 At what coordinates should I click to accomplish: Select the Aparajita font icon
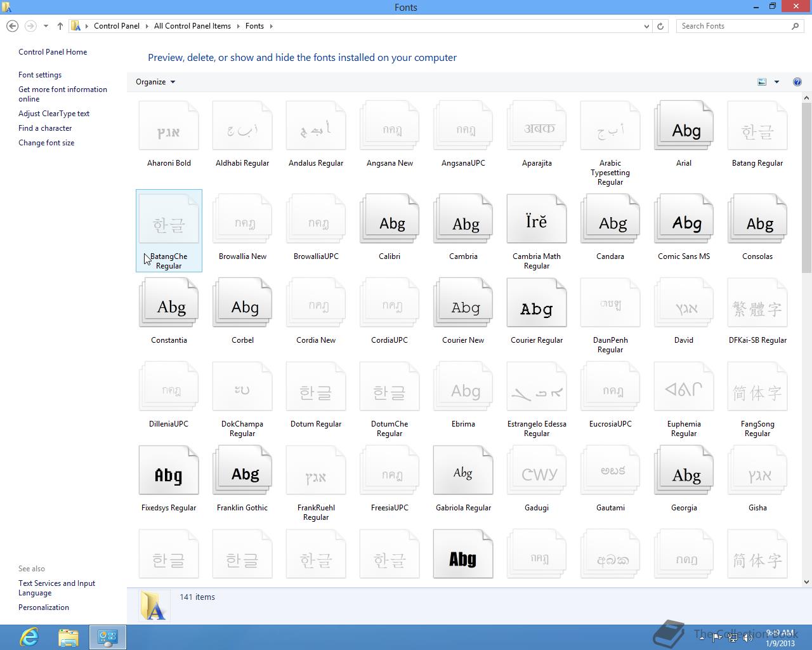(x=537, y=126)
